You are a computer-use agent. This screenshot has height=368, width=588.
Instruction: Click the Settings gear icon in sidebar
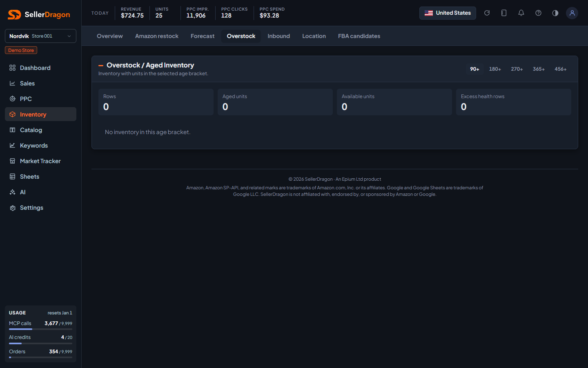pos(13,208)
